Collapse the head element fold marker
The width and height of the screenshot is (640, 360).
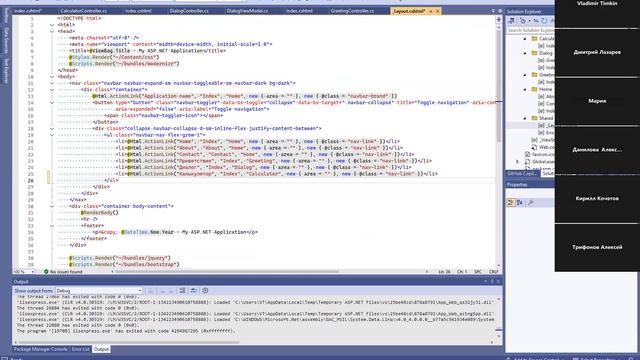pyautogui.click(x=52, y=31)
